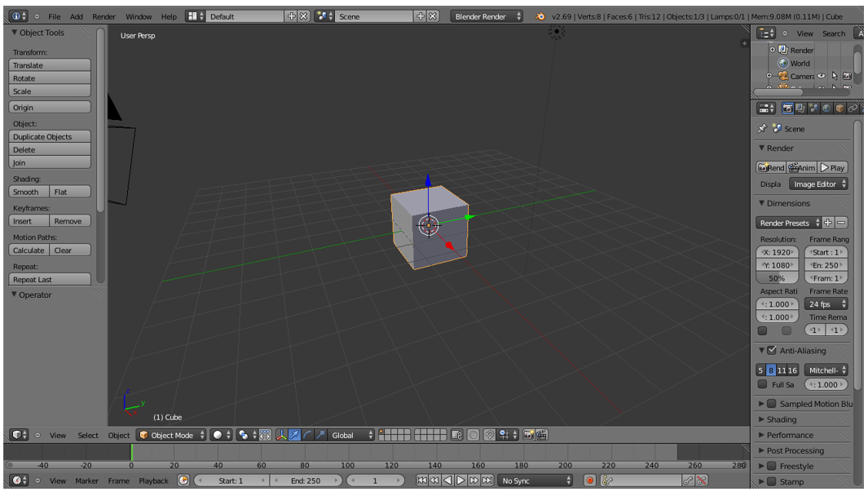Click the OpenGL render camera icon
This screenshot has width=868, height=496.
point(527,435)
